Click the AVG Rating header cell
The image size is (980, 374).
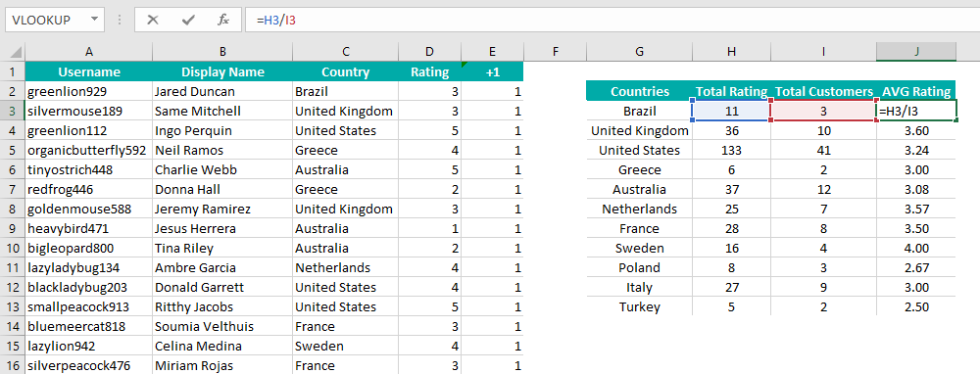(916, 91)
